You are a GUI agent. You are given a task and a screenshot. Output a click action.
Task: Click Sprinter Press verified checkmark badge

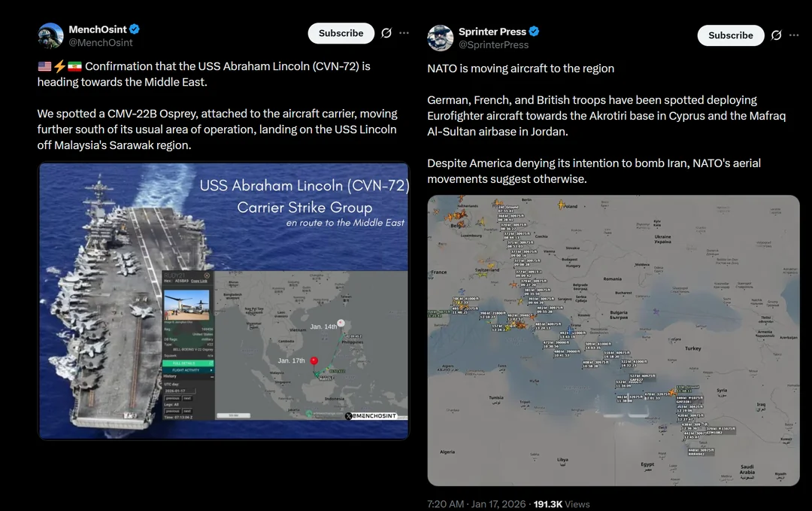click(534, 32)
